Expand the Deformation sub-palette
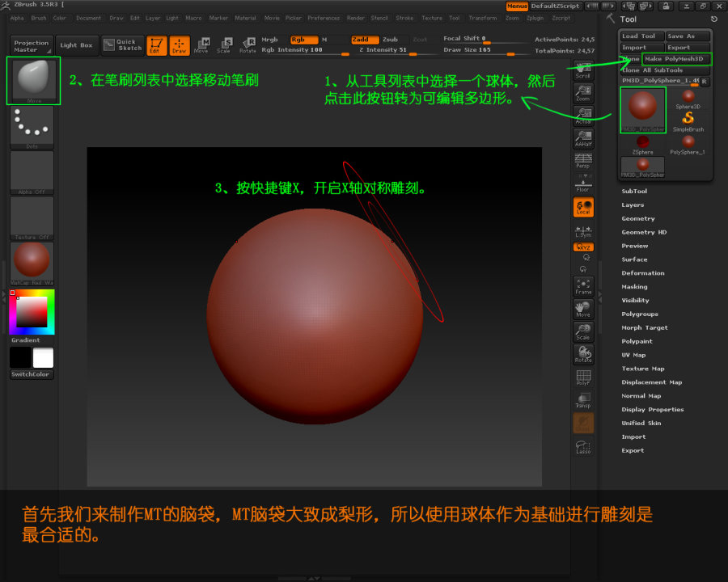This screenshot has width=728, height=582. point(643,273)
